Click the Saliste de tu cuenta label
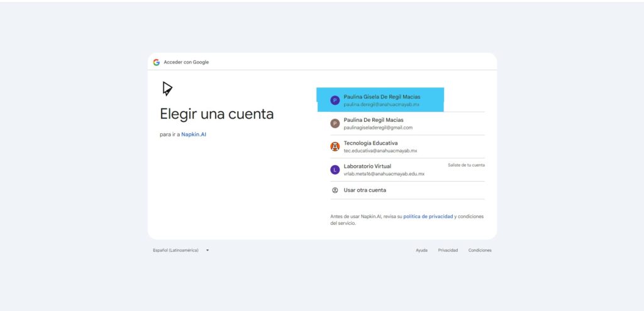The image size is (644, 311). [x=466, y=165]
